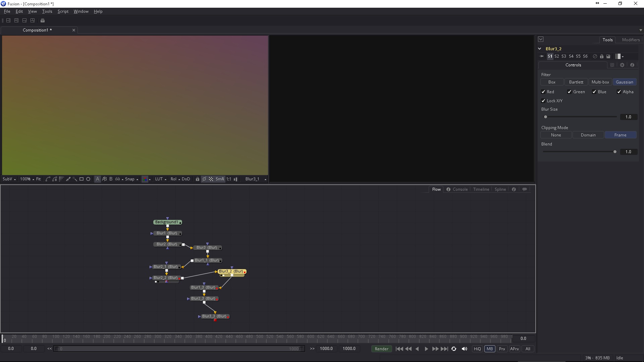Uncheck the Green channel checkbox
The height and width of the screenshot is (362, 644).
(x=570, y=92)
